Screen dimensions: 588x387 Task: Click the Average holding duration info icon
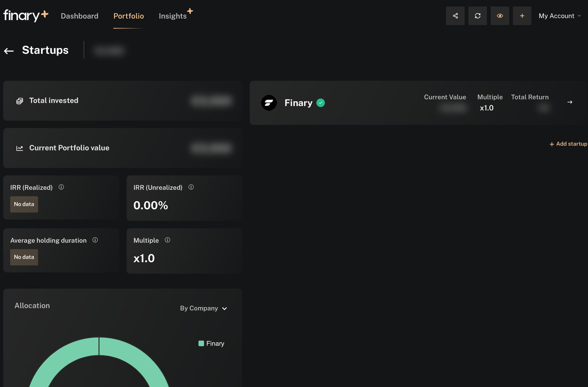[x=95, y=240]
